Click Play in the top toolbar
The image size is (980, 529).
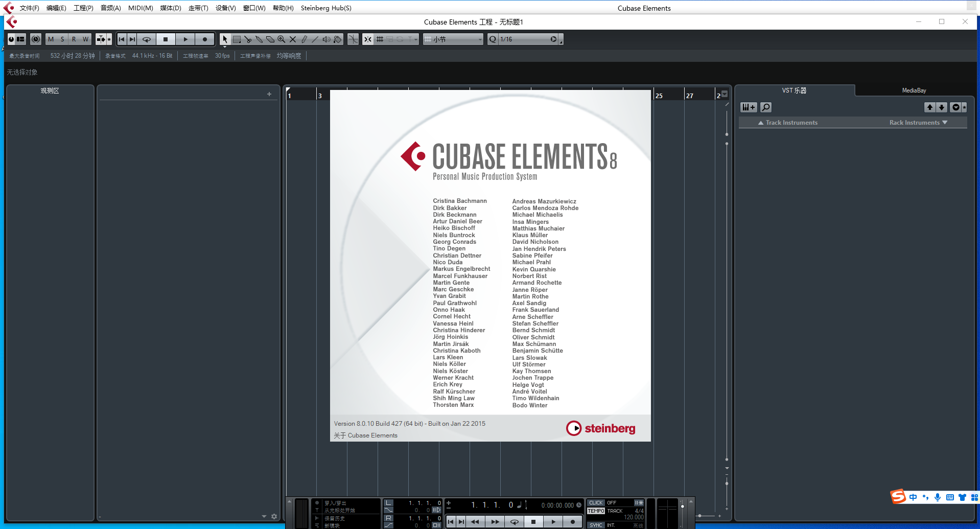tap(185, 39)
